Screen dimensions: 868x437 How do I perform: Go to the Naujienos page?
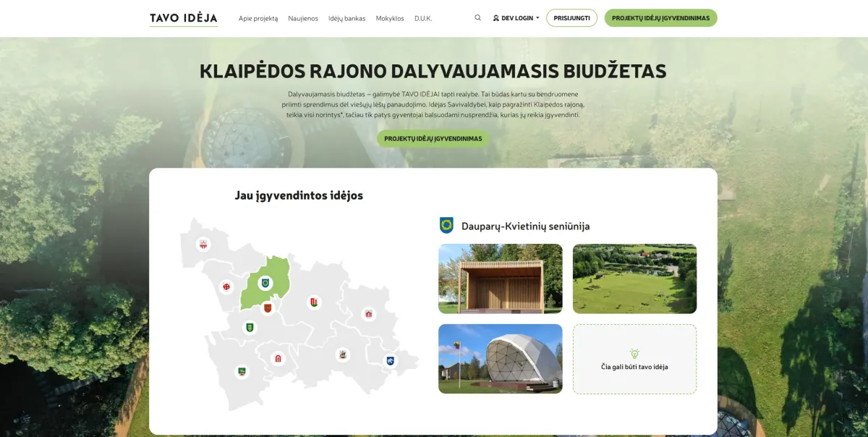pos(303,19)
